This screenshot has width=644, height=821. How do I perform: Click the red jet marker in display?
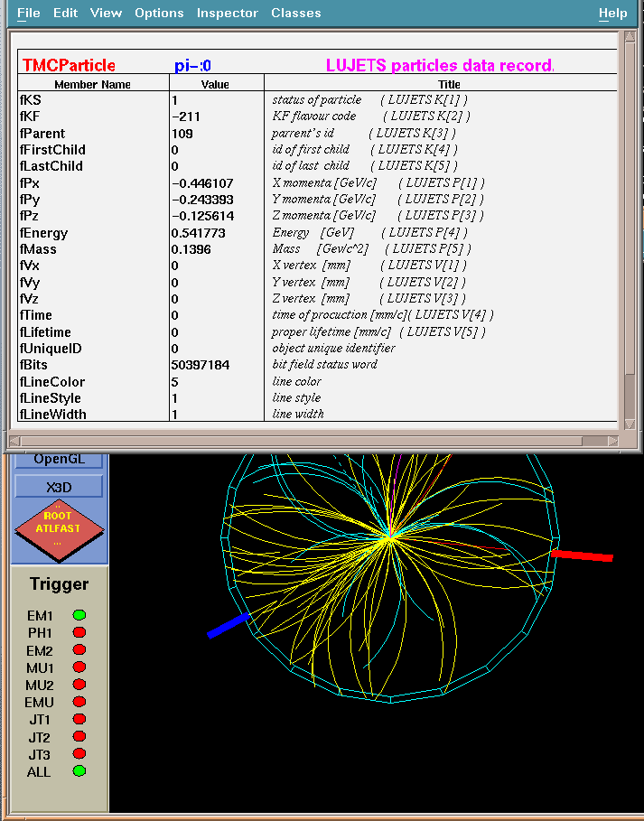coord(583,555)
